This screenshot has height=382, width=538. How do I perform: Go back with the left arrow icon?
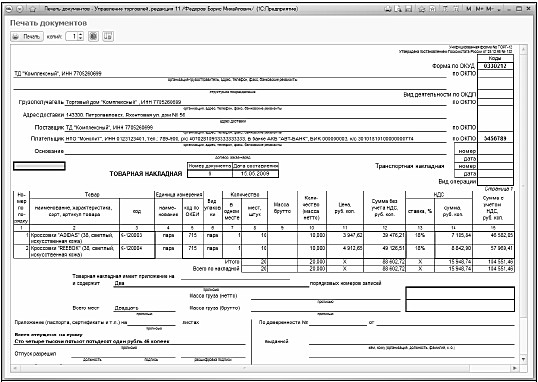click(x=9, y=9)
